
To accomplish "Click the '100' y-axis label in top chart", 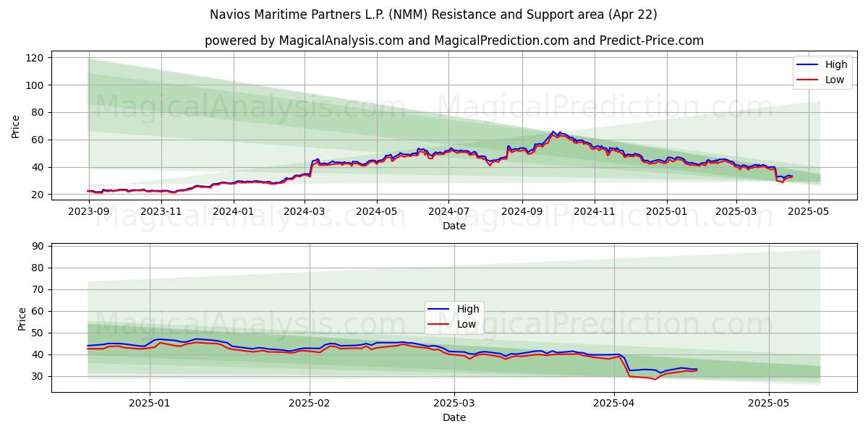I will [x=36, y=85].
